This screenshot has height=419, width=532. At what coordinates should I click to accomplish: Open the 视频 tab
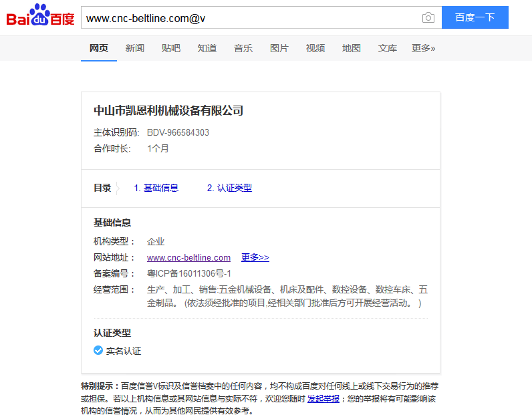(x=315, y=48)
